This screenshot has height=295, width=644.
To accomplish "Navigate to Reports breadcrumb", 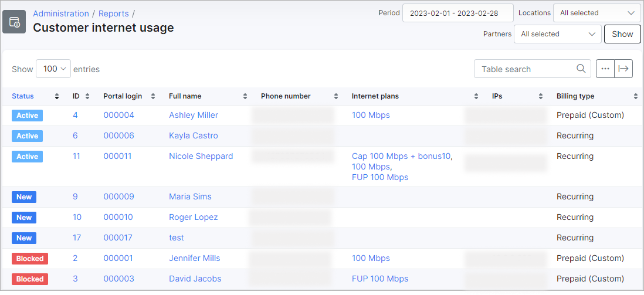I will coord(114,13).
